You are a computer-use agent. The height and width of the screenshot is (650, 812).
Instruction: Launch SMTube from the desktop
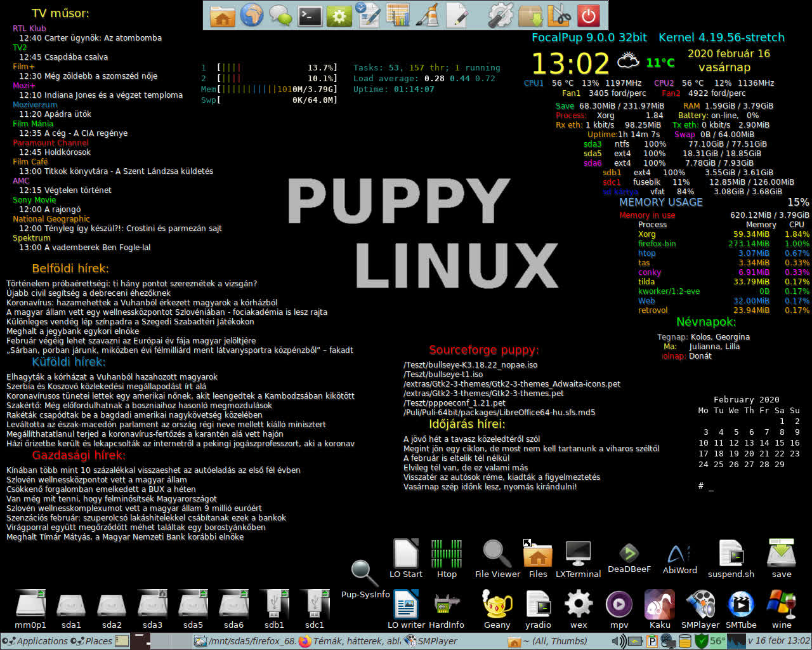point(741,610)
